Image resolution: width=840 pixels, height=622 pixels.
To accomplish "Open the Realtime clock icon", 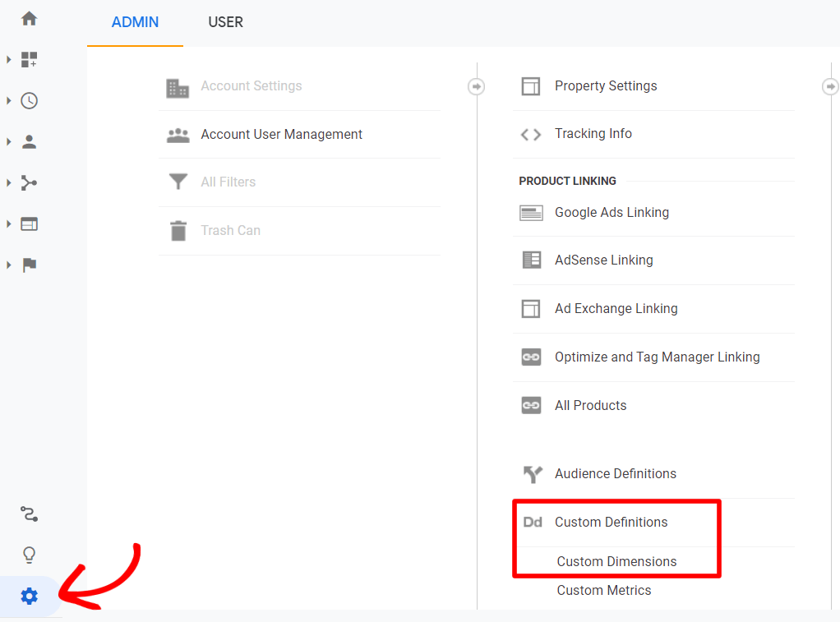I will [29, 101].
